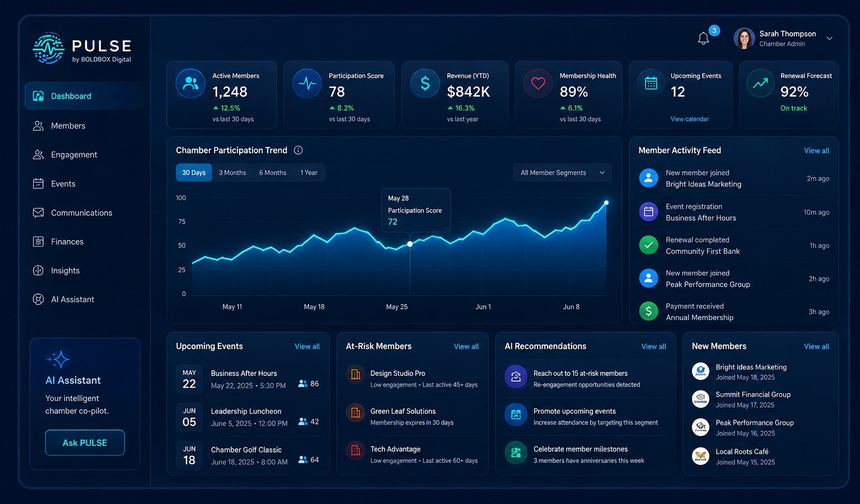Click the Renewal completed checkmark icon
Viewport: 860px width, 504px height.
point(648,245)
